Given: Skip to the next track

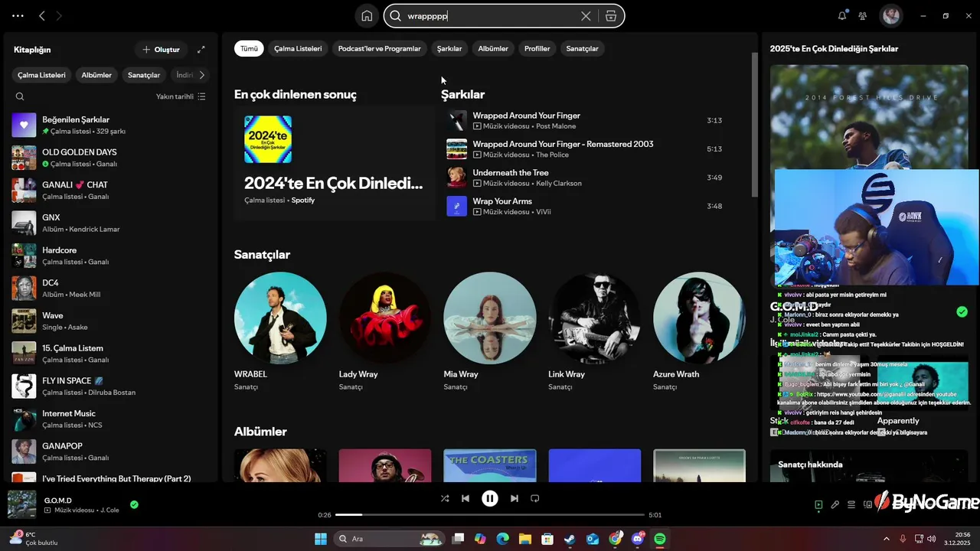Looking at the screenshot, I should coord(514,498).
